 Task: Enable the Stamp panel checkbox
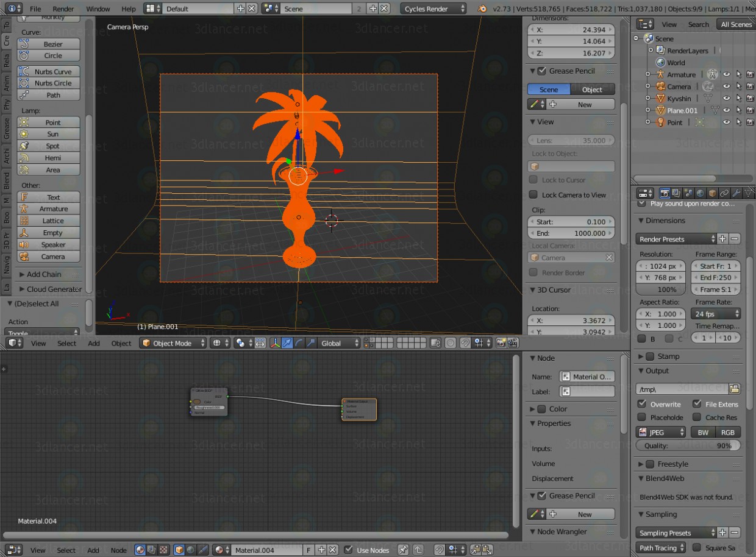click(x=650, y=357)
